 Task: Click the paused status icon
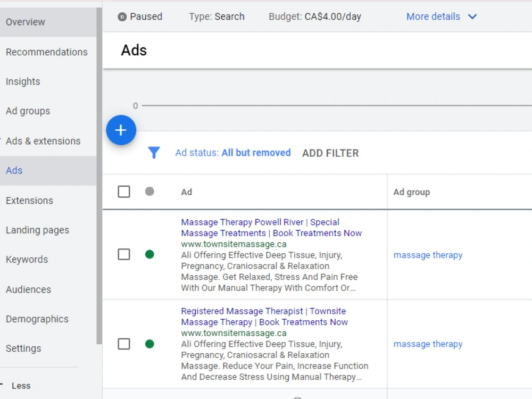coord(122,16)
